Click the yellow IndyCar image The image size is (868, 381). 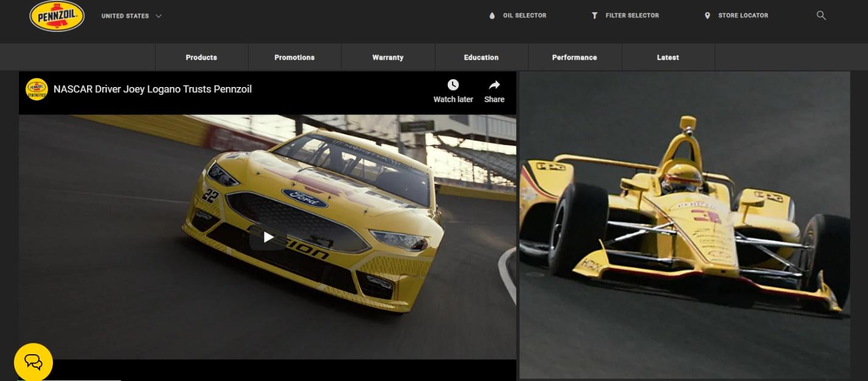(x=684, y=225)
